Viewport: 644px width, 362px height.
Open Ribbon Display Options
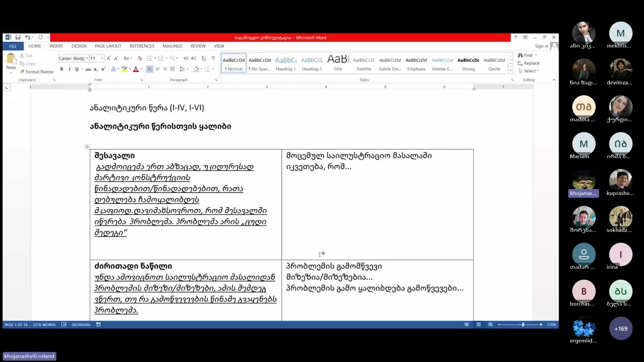(525, 37)
